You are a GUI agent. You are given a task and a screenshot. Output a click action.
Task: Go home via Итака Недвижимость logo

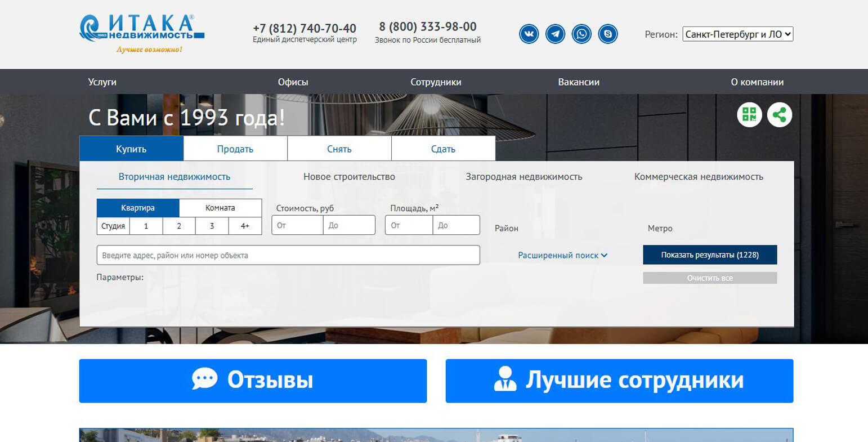pyautogui.click(x=142, y=33)
